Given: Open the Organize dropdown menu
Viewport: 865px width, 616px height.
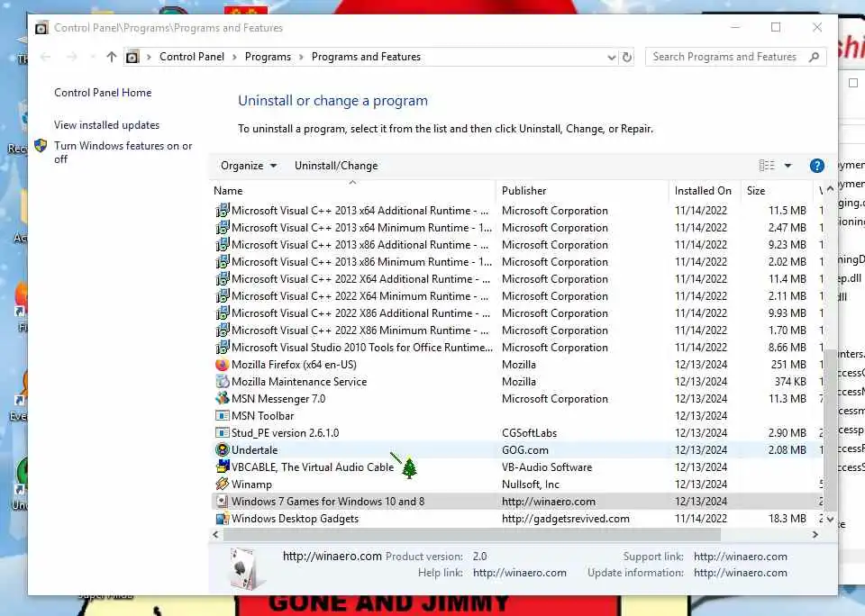Looking at the screenshot, I should (x=249, y=166).
